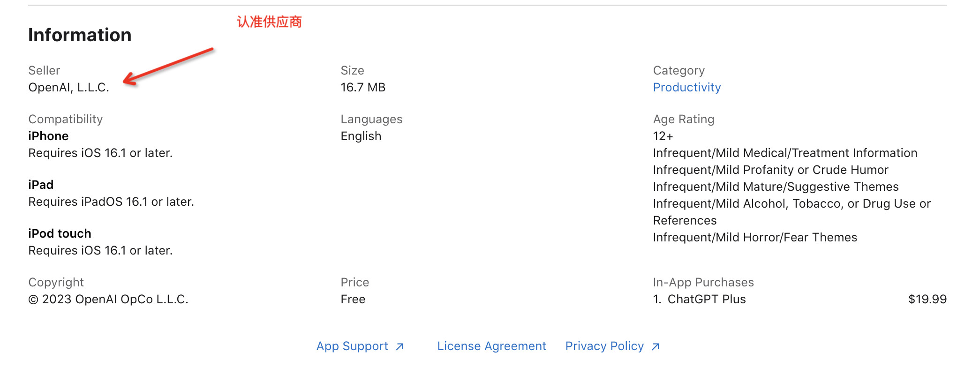Click the 2023 OpenAI OpCo copyright text

(108, 300)
